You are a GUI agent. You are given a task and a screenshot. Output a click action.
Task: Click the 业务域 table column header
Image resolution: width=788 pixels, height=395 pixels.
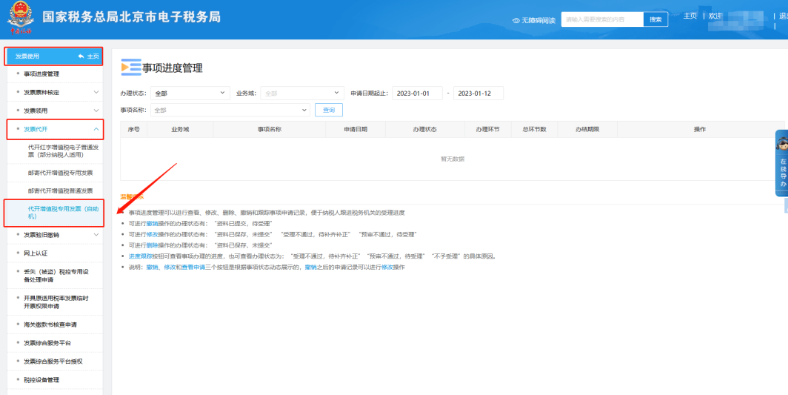180,129
